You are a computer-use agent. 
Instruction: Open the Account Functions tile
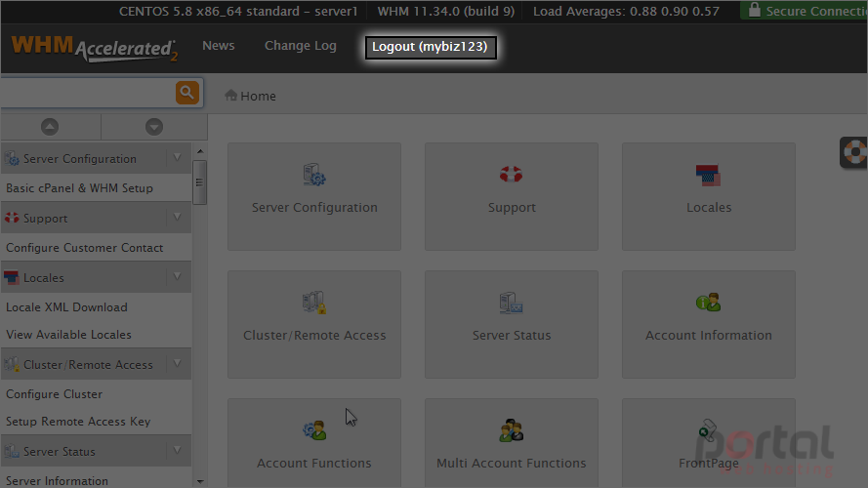pyautogui.click(x=314, y=443)
